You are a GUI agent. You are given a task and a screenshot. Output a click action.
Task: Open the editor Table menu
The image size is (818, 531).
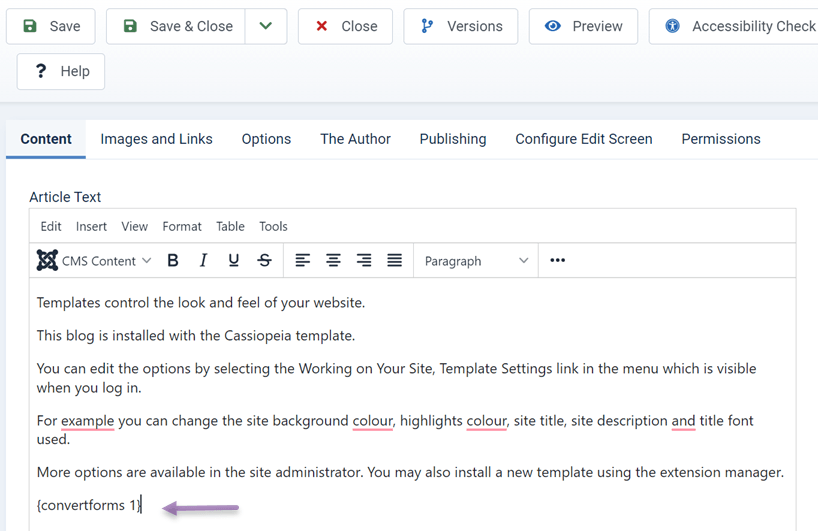click(x=230, y=226)
